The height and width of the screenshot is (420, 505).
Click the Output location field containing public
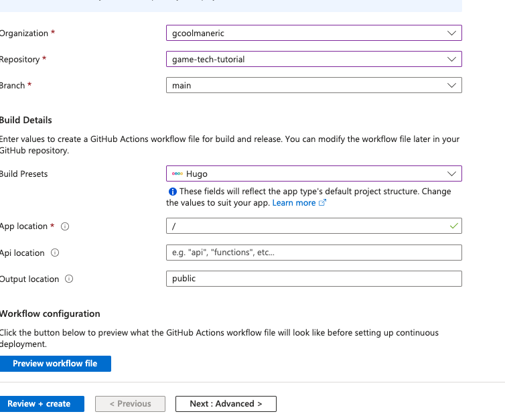(314, 279)
